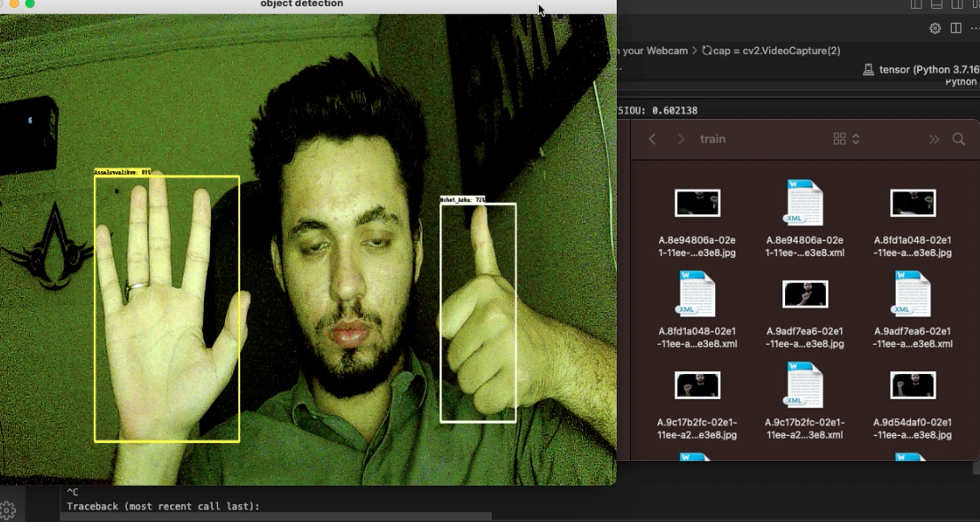The width and height of the screenshot is (980, 522).
Task: Select the A.9c17b2fc XML file icon
Action: point(805,385)
